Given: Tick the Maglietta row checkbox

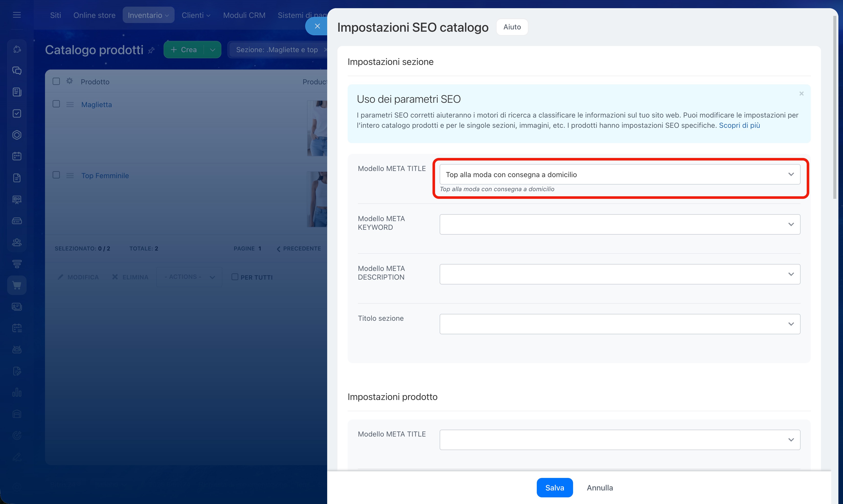Looking at the screenshot, I should pos(56,104).
